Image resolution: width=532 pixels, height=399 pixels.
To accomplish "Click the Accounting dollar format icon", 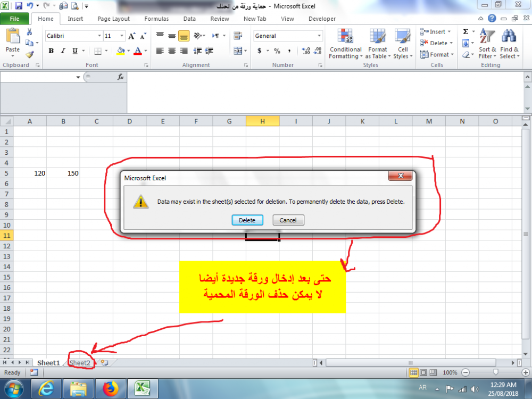I will 259,51.
